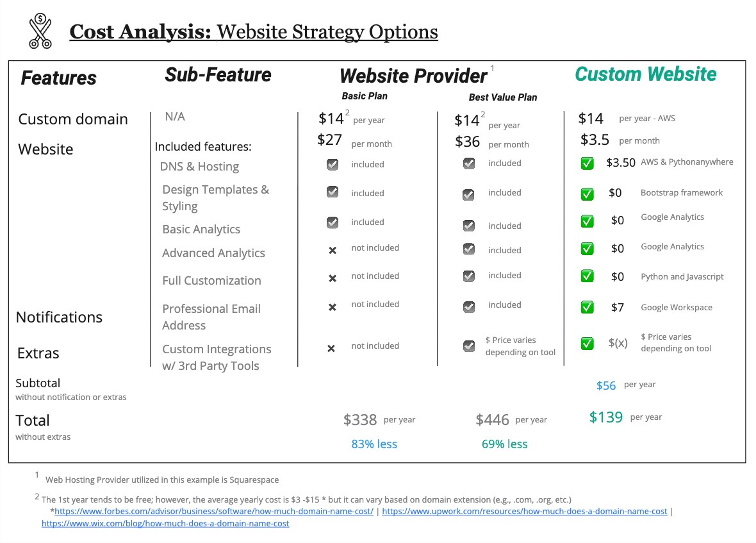Click the X icon for Full Customization
This screenshot has width=756, height=543.
333,278
